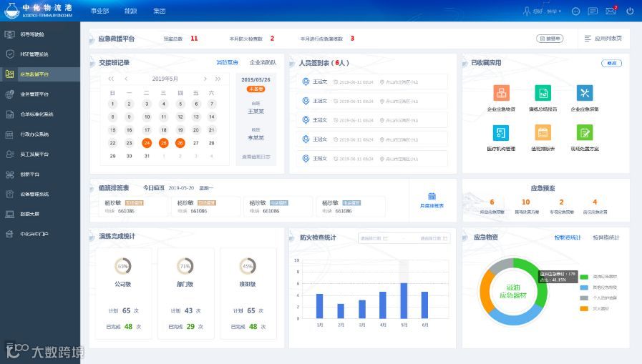Switch to 按网格统计 tab in 应急物资
642x364 pixels.
click(606, 237)
